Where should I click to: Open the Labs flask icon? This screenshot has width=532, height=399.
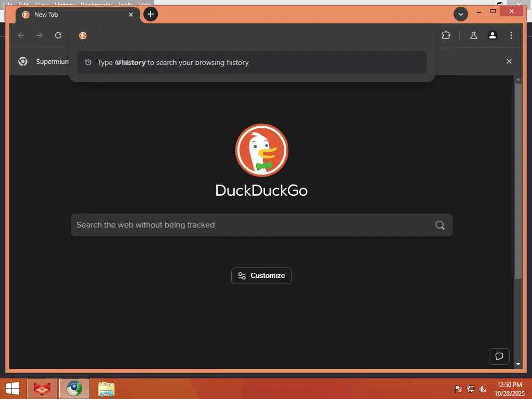(474, 35)
